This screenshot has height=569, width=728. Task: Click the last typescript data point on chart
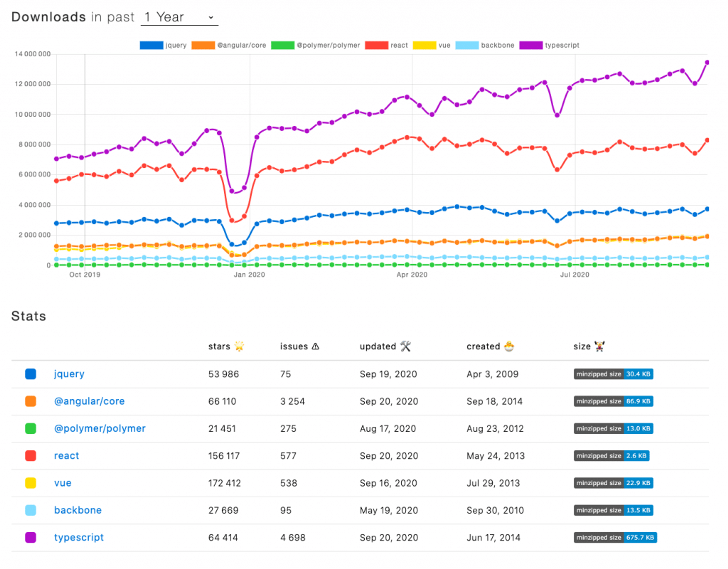click(707, 62)
